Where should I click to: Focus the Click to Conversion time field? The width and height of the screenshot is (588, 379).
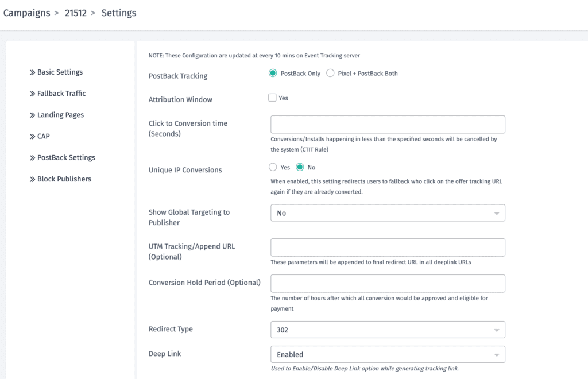pyautogui.click(x=388, y=125)
